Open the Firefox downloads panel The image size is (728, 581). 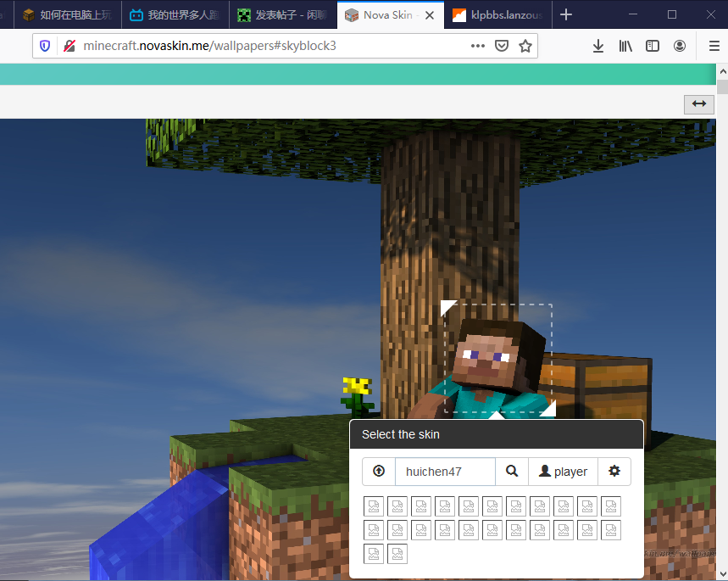tap(598, 46)
